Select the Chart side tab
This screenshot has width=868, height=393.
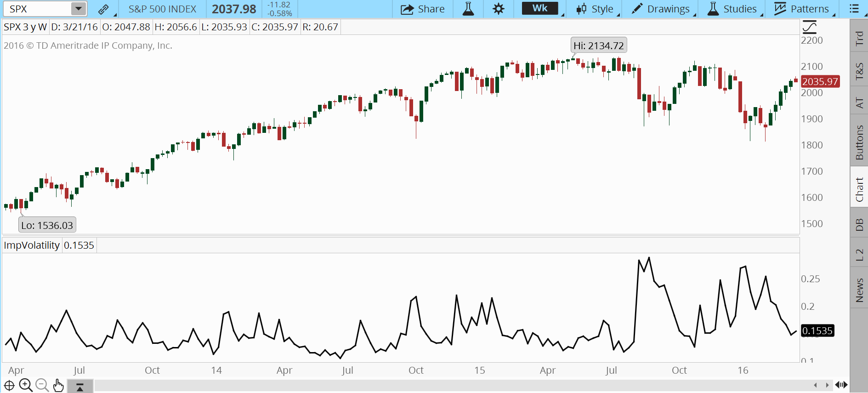pyautogui.click(x=859, y=189)
